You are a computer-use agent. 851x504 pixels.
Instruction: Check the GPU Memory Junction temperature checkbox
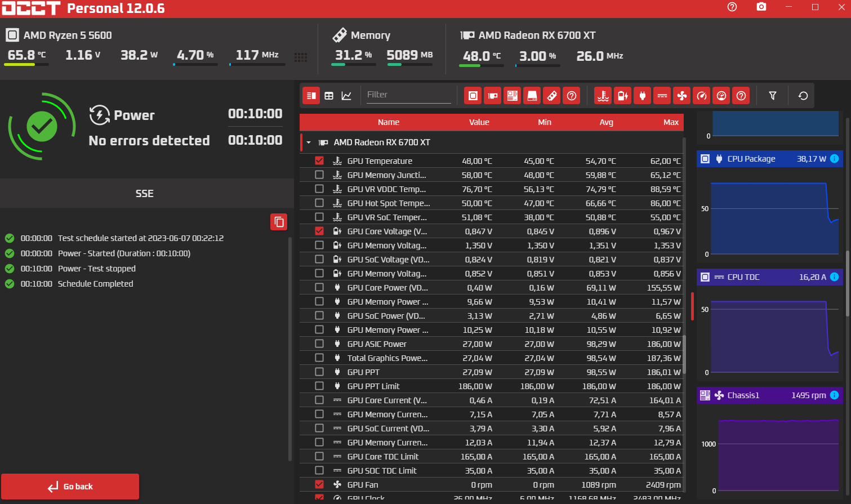click(319, 175)
